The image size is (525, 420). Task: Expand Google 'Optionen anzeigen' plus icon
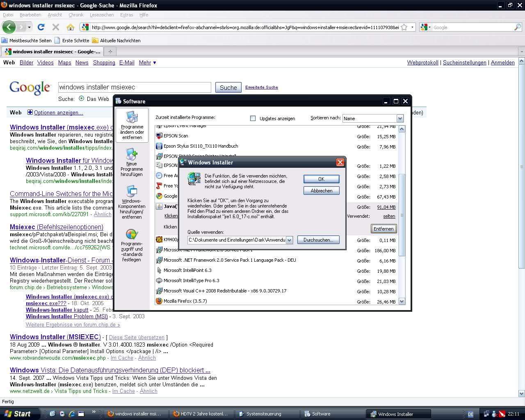[30, 112]
